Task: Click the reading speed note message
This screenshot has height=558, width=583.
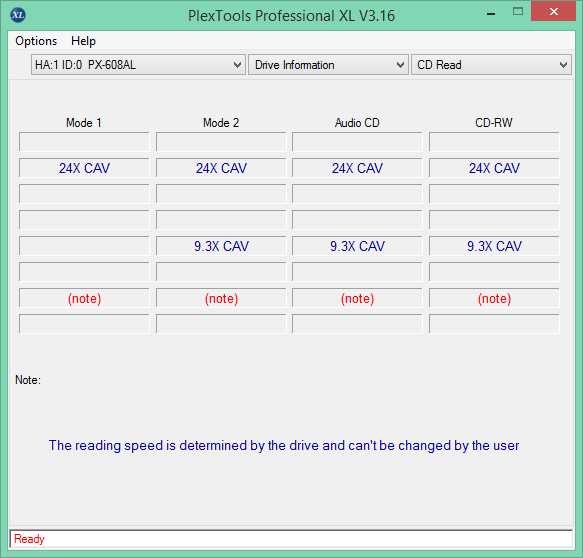Action: [284, 445]
